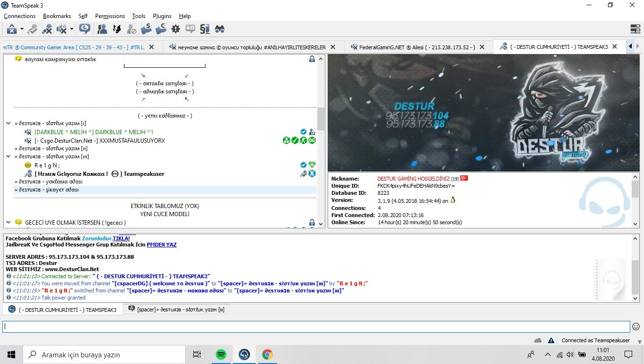Open the TIKLA! link in chat
This screenshot has width=644, height=364.
[x=121, y=238]
